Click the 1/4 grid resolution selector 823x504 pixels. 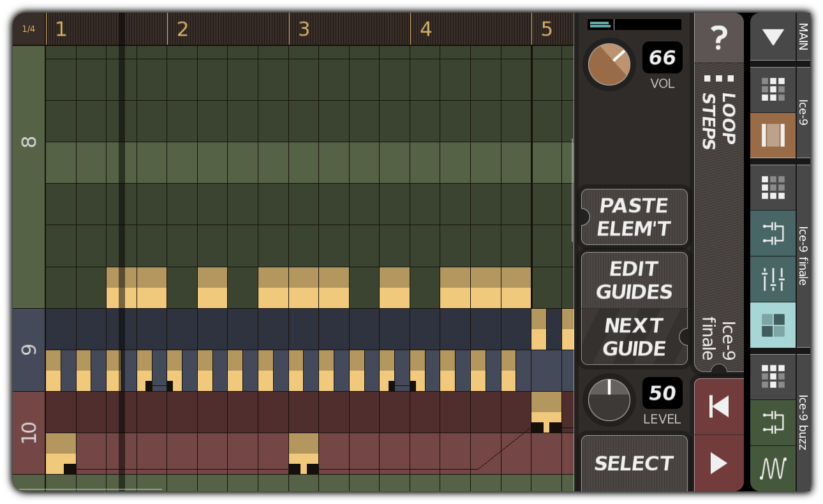coord(28,28)
